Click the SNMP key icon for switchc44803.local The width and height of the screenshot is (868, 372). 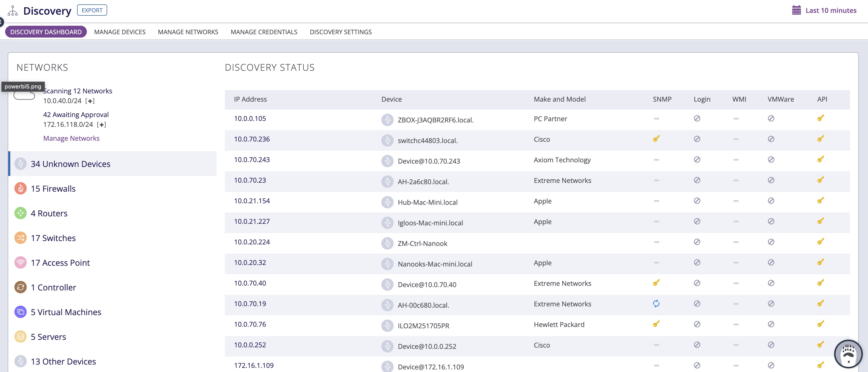[656, 139]
